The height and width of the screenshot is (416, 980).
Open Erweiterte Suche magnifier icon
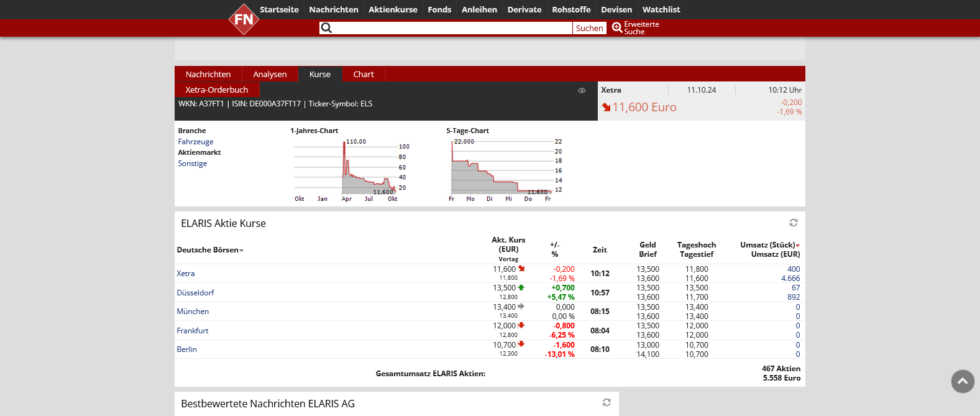pos(616,27)
